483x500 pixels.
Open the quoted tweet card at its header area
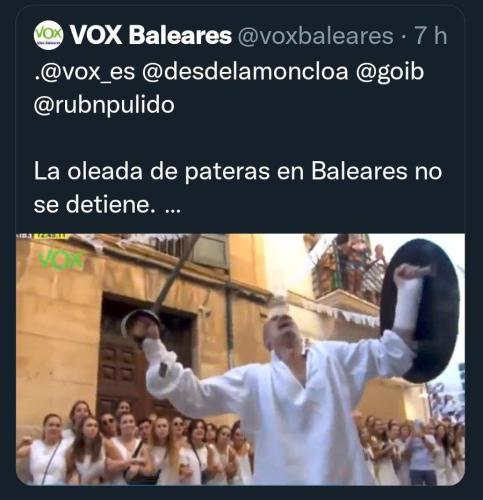point(240,35)
